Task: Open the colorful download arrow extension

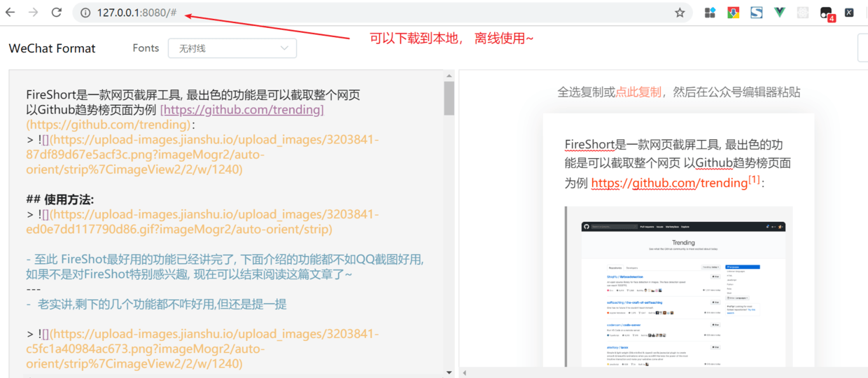Action: [733, 13]
